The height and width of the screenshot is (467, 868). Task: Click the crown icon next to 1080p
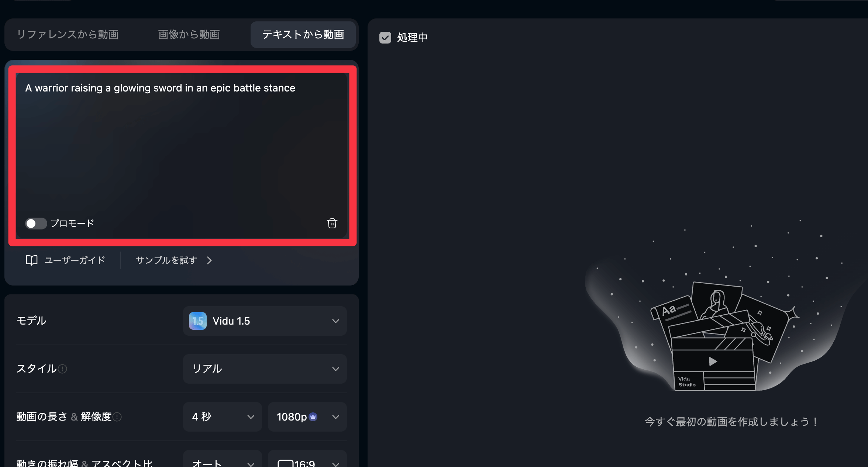(x=313, y=417)
